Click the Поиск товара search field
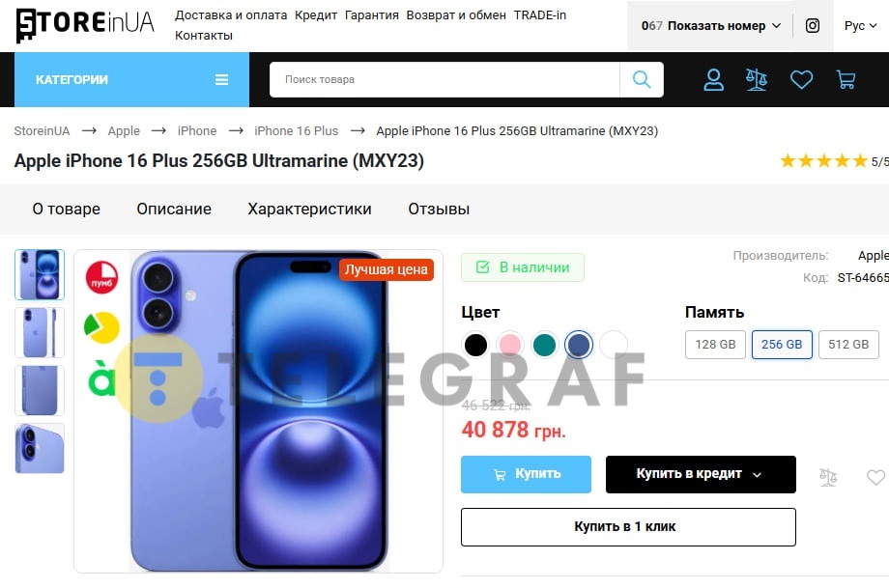 coord(444,79)
